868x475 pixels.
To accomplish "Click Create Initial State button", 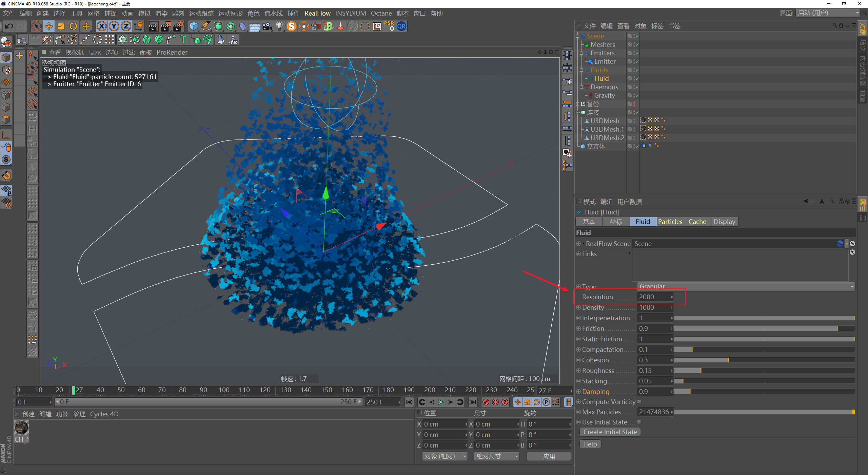I will click(610, 432).
